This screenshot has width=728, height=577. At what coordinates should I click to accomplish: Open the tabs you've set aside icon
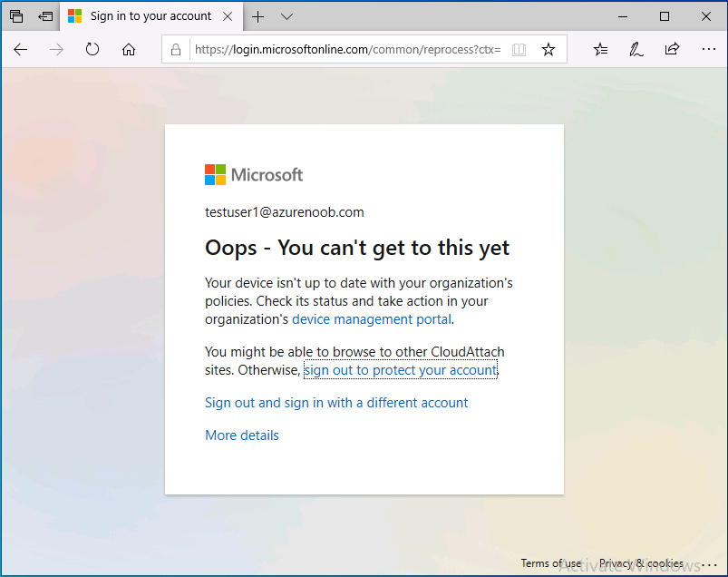coord(16,16)
